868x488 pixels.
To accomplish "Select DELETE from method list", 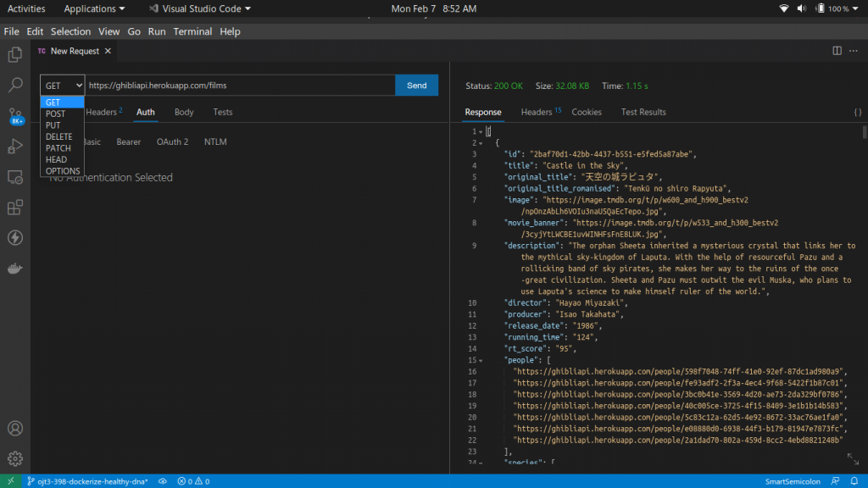I will (x=62, y=136).
